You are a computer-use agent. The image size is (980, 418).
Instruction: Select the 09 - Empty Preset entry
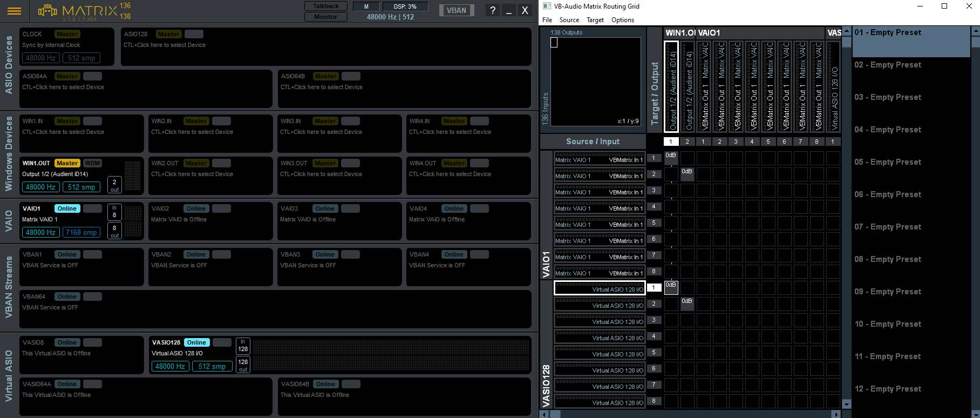click(x=911, y=300)
